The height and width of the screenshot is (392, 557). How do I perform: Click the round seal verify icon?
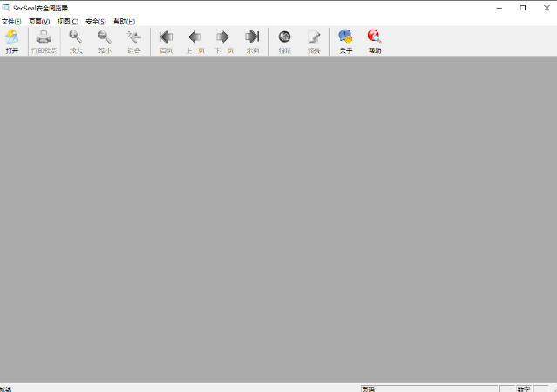point(284,40)
